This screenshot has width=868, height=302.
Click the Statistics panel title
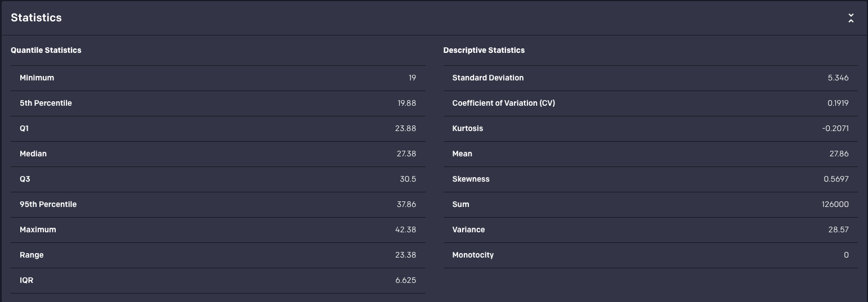pyautogui.click(x=36, y=17)
